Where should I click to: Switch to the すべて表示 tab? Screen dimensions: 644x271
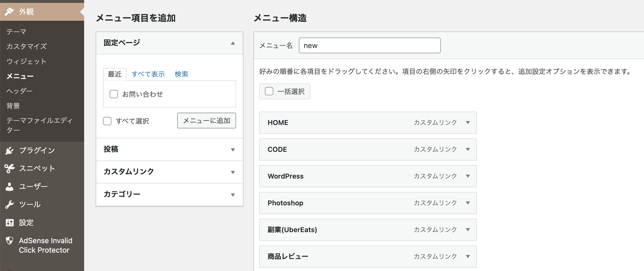tap(148, 74)
